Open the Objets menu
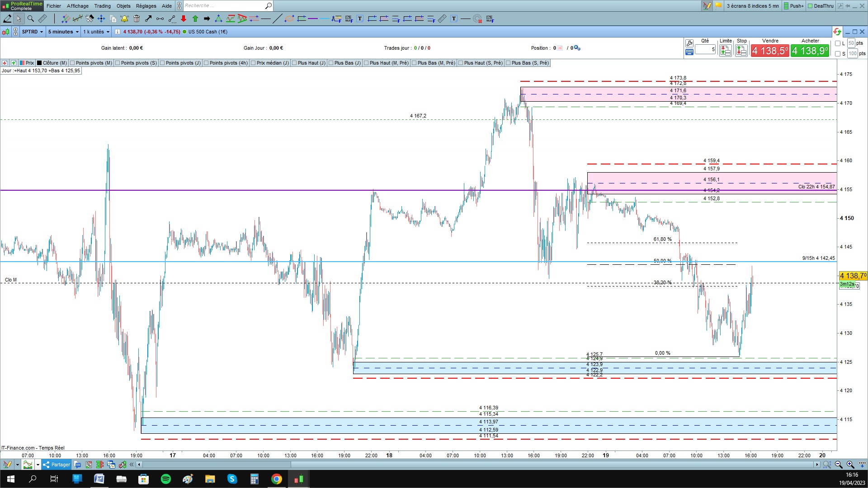This screenshot has width=868, height=488. click(x=123, y=6)
